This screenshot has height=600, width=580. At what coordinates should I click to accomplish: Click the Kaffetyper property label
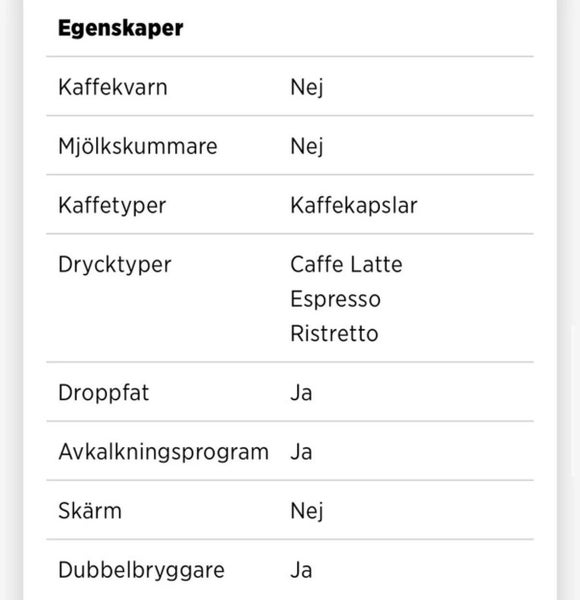(x=112, y=206)
